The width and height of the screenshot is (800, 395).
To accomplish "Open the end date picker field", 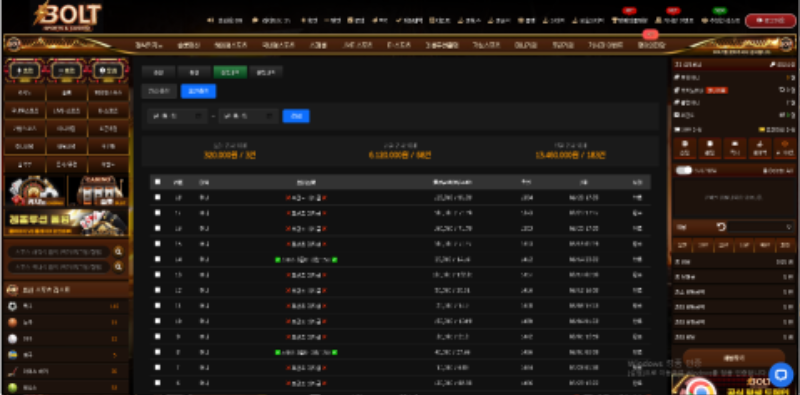I will pyautogui.click(x=248, y=116).
